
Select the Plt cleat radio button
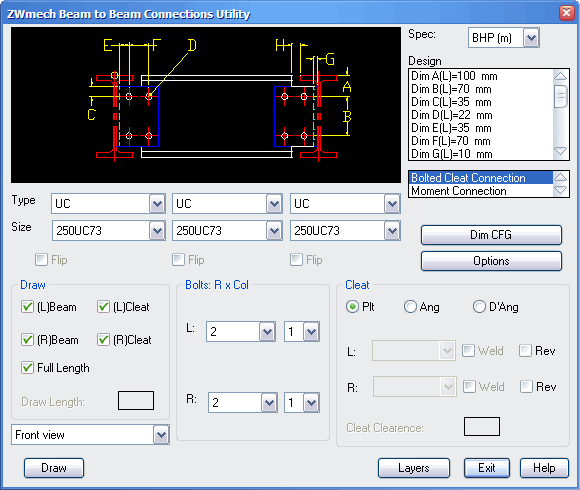352,307
